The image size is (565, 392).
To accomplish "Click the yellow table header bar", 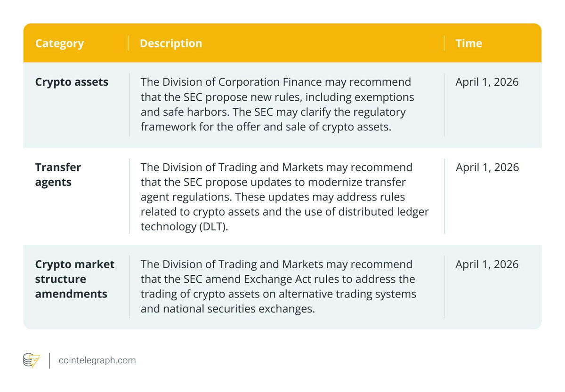I will 282,43.
